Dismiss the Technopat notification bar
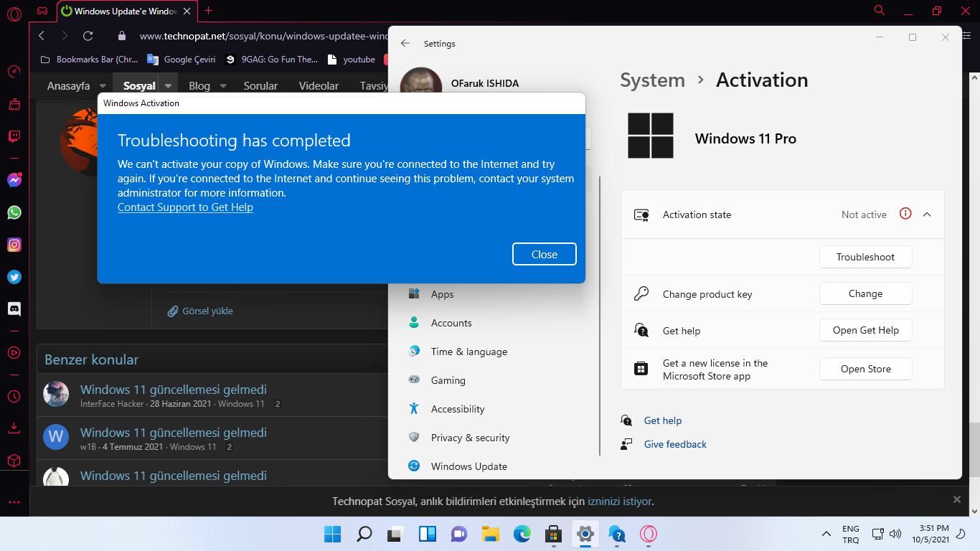The image size is (980, 551). (x=956, y=499)
